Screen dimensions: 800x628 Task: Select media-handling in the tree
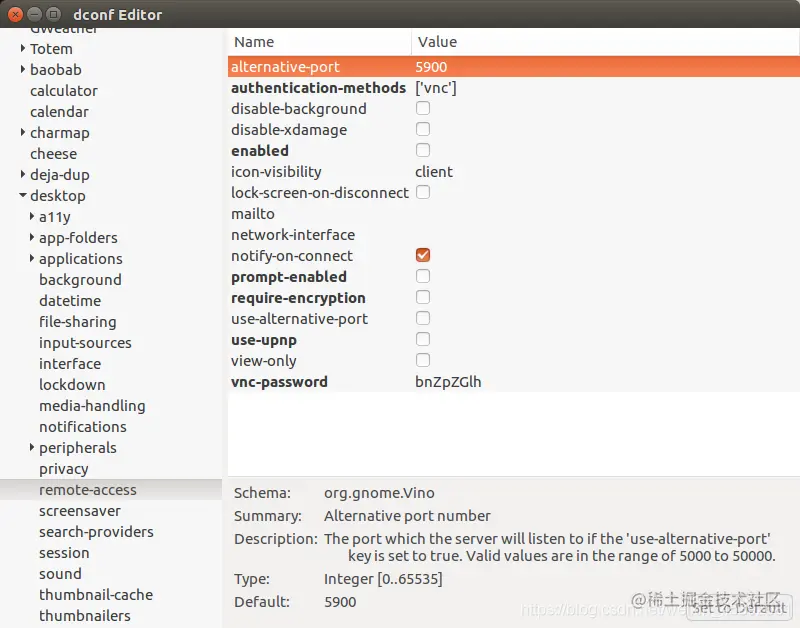(92, 406)
